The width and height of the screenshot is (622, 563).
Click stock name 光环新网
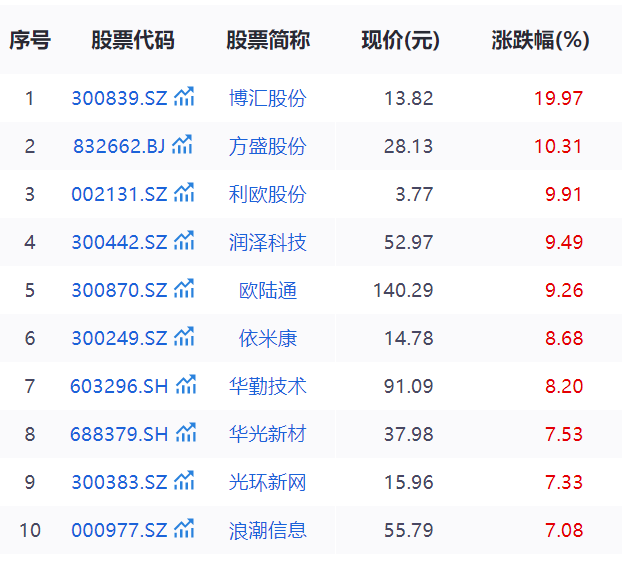point(268,482)
